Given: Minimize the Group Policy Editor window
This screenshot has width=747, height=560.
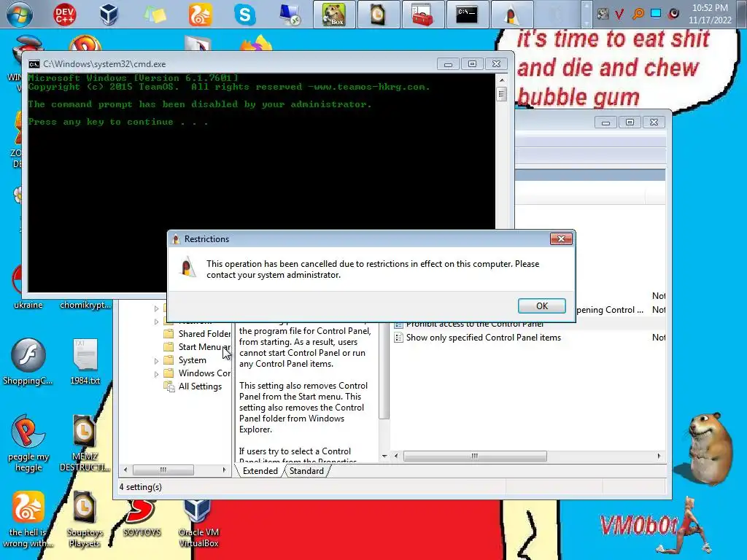Looking at the screenshot, I should 605,122.
